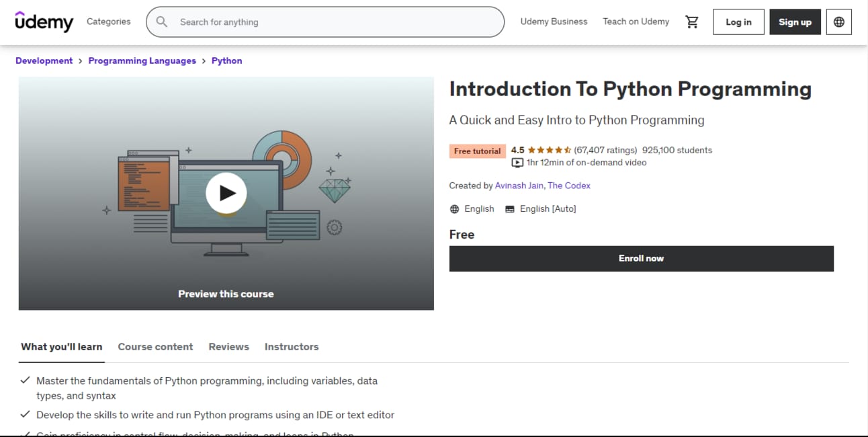Click the English [Auto] captions text

pyautogui.click(x=548, y=209)
